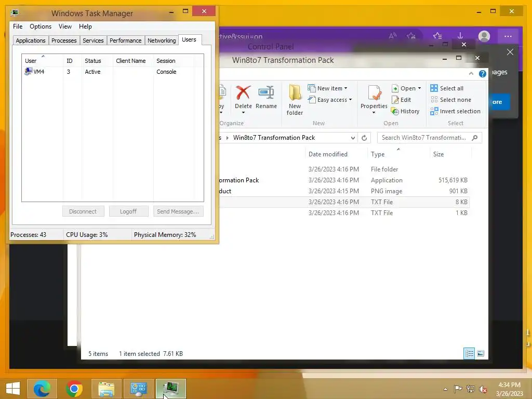Switch Explorer to details view icon

(469, 353)
